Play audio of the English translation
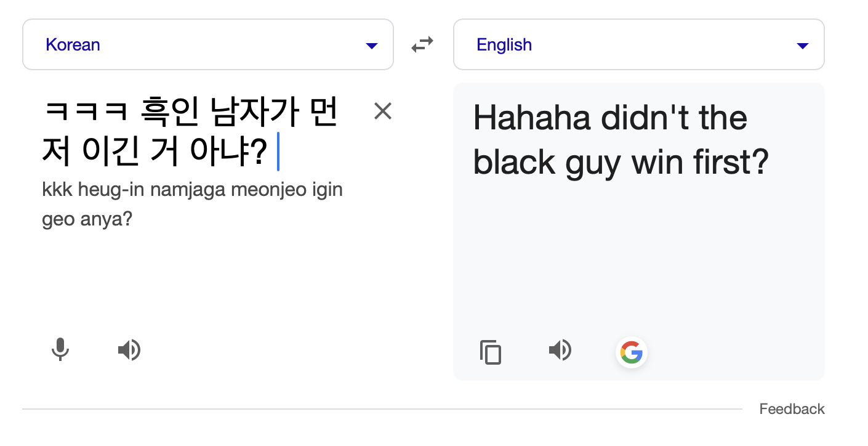 (x=560, y=351)
